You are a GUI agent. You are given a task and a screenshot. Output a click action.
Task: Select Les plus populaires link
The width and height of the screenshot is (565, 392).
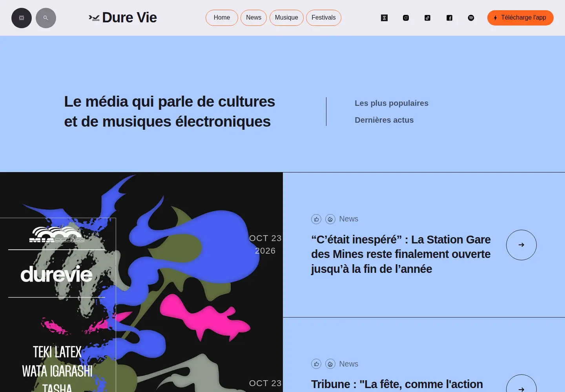(x=392, y=103)
